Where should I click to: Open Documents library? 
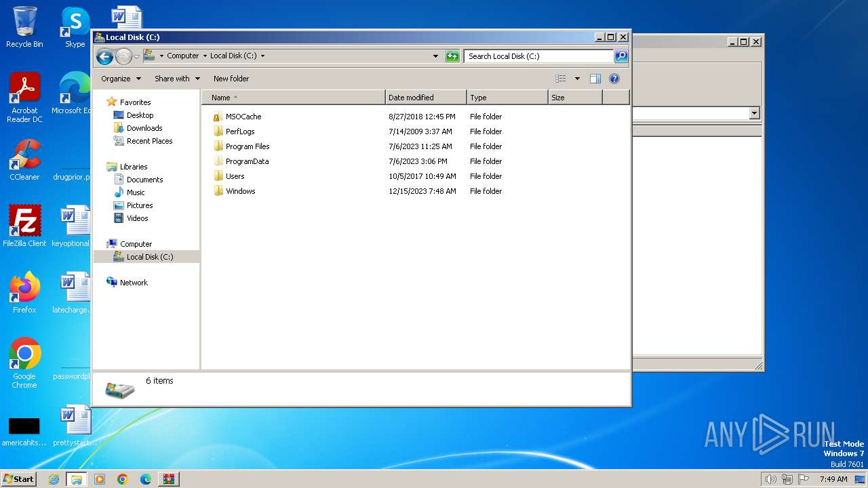point(144,180)
